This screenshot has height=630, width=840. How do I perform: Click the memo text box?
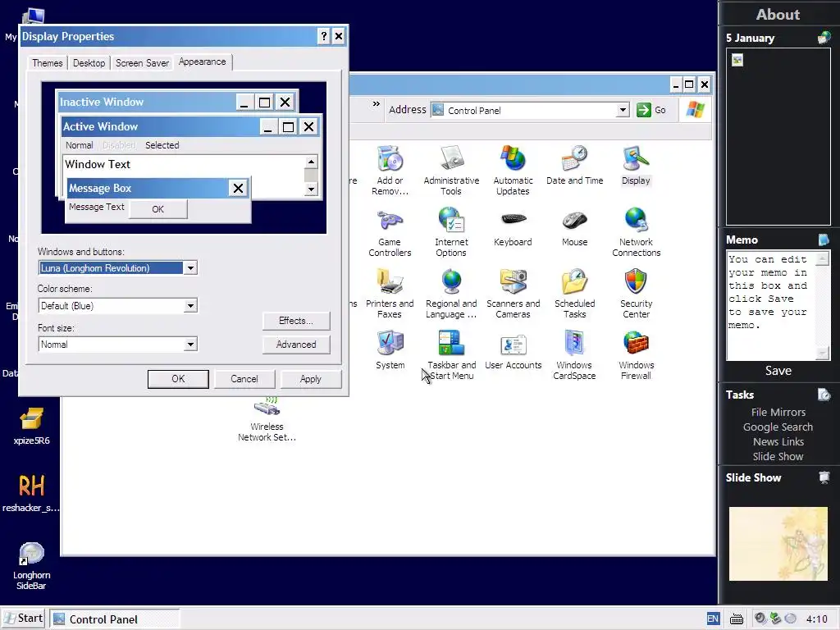coord(770,305)
